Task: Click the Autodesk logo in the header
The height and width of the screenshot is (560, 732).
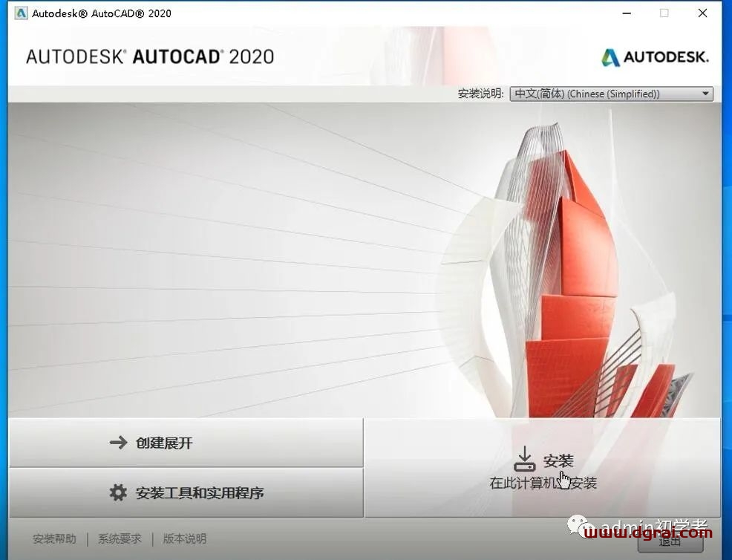Action: (655, 57)
